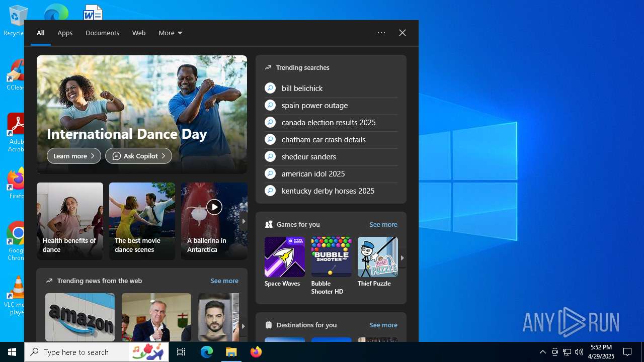Click See more for Destinations for you
This screenshot has width=644, height=362.
pos(383,325)
